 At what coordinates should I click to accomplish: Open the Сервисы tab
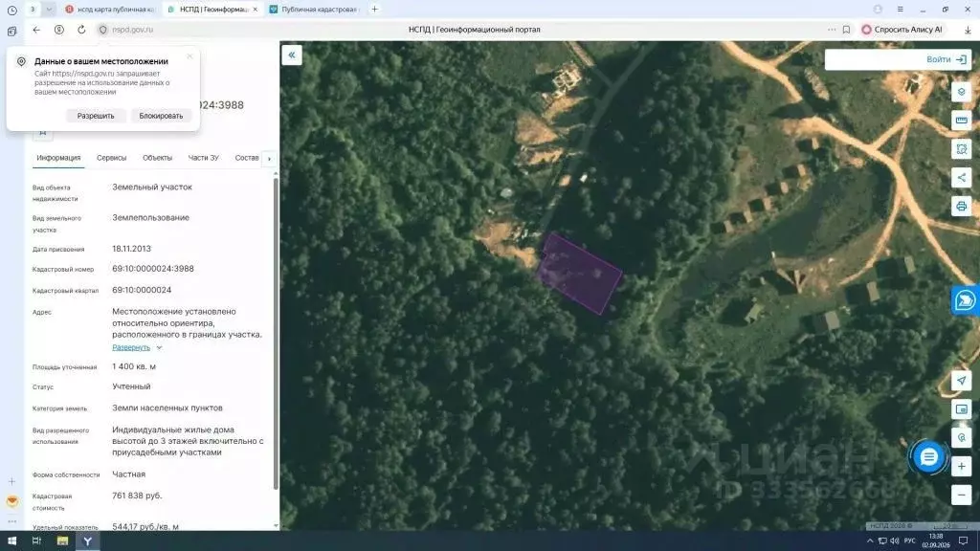(x=111, y=158)
